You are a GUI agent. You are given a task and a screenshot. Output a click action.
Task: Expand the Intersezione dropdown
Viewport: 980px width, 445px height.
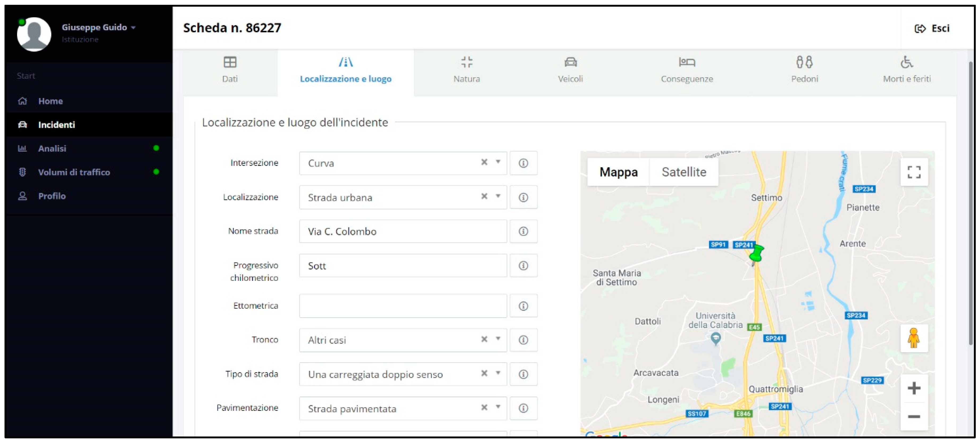(x=498, y=162)
